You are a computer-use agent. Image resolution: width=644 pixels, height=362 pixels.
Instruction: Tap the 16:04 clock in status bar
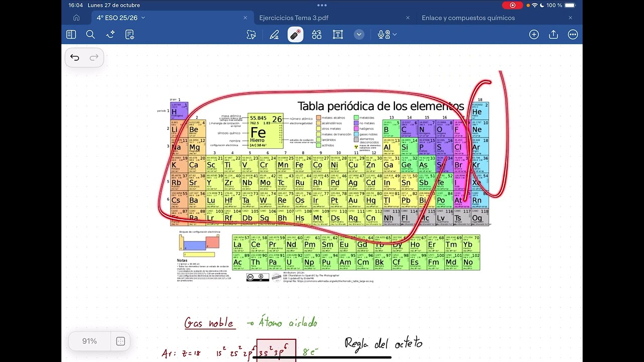pos(75,5)
